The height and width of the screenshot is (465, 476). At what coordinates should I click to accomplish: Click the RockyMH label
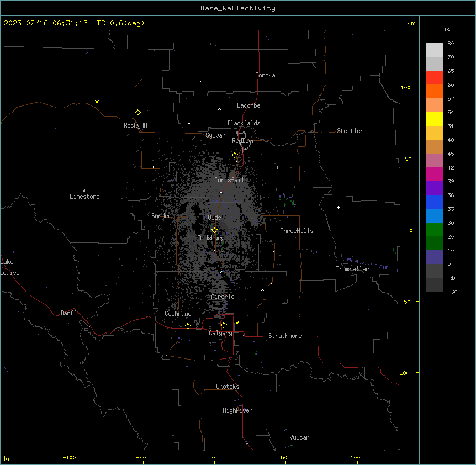coord(135,125)
